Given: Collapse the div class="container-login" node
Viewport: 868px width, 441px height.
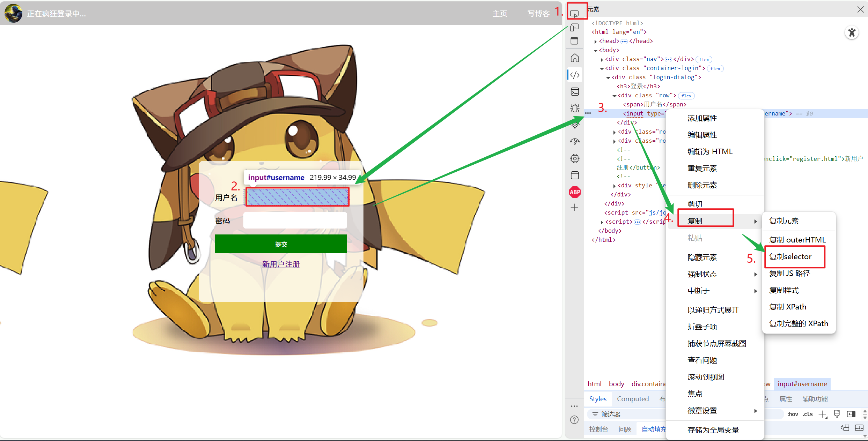Looking at the screenshot, I should point(602,69).
